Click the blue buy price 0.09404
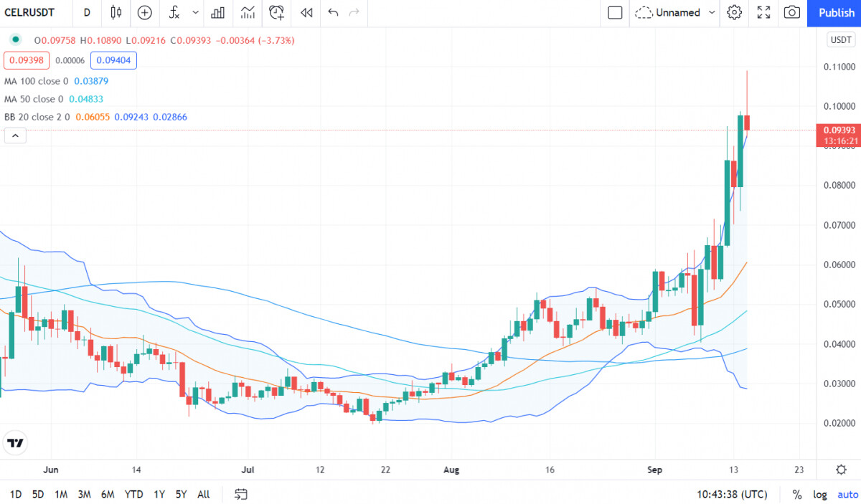 [113, 60]
